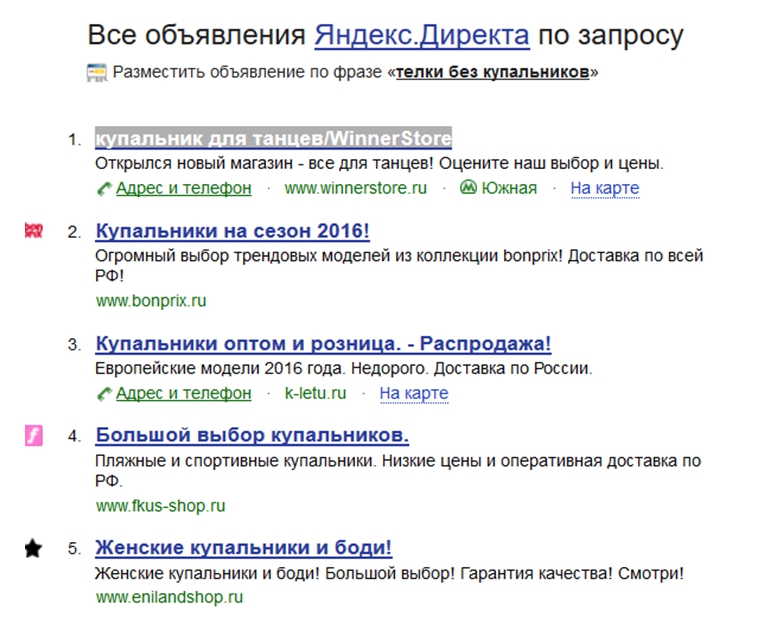
Task: Click 'Адрес и телефон' under WinnerStore ad
Action: click(x=183, y=188)
